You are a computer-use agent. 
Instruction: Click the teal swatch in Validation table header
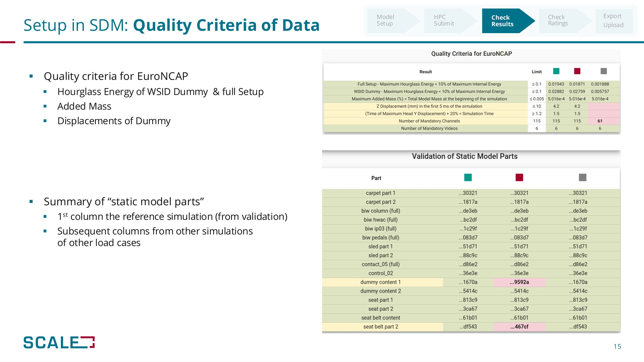pos(468,177)
